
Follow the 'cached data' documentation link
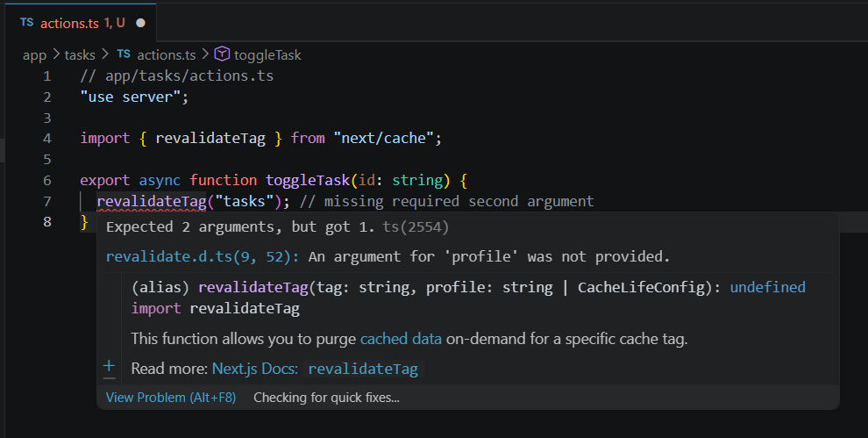401,339
